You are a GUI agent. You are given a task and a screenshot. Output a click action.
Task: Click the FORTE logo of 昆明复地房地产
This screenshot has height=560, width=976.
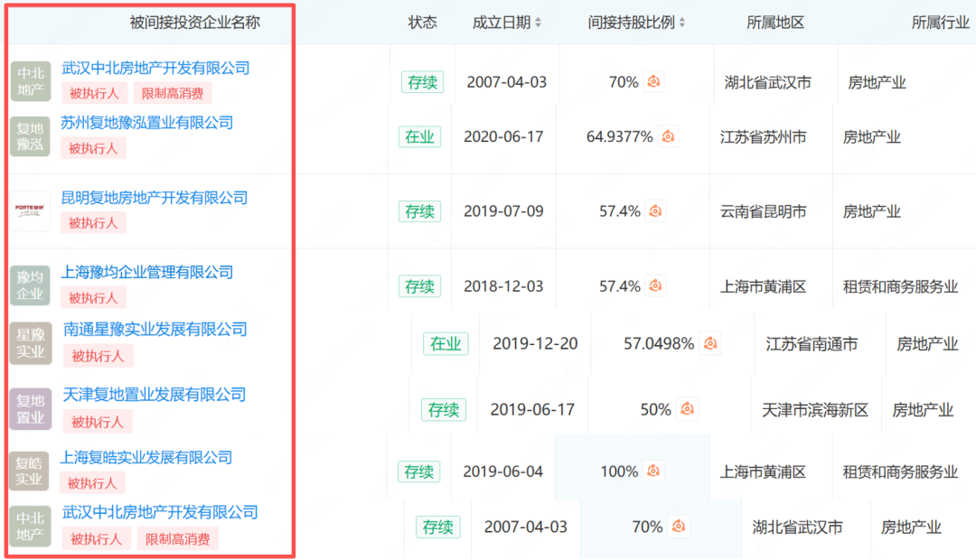[30, 211]
